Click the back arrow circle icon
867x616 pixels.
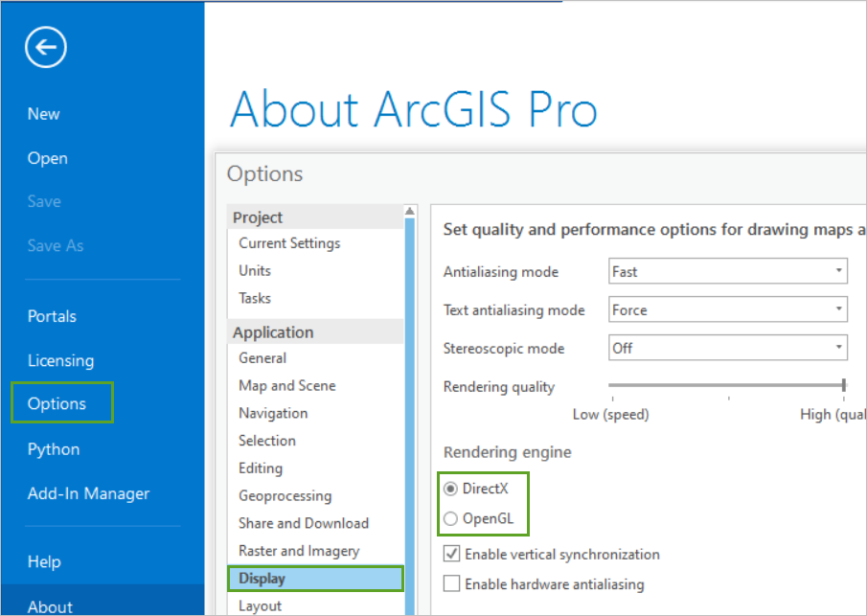tap(46, 47)
